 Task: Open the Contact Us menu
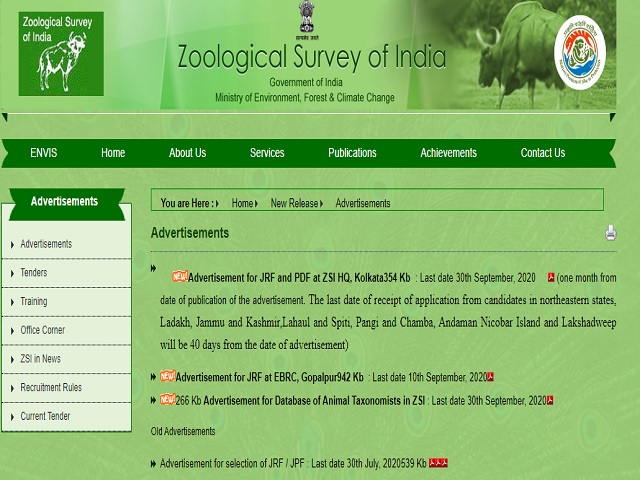(543, 153)
